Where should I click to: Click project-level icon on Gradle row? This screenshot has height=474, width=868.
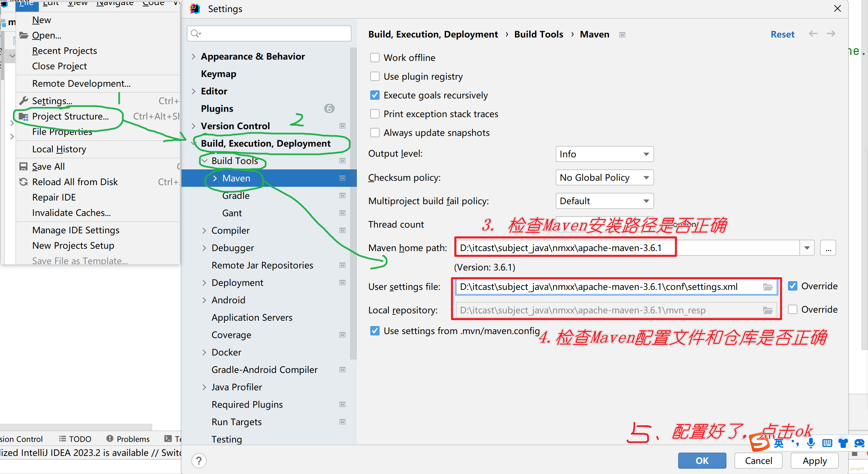[x=342, y=196]
